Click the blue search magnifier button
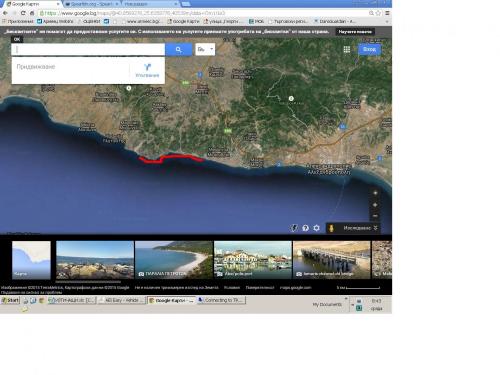500x375 pixels. coord(179,50)
